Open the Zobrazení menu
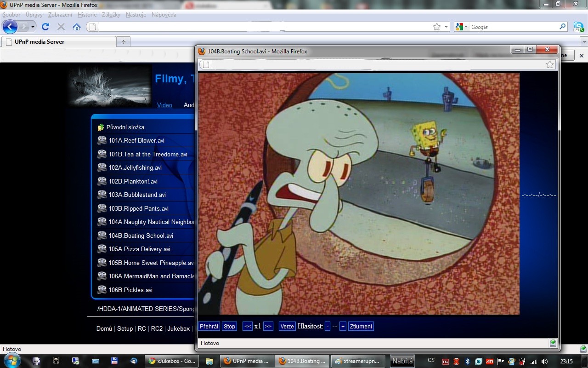Screen dimensions: 588x368 coord(60,15)
